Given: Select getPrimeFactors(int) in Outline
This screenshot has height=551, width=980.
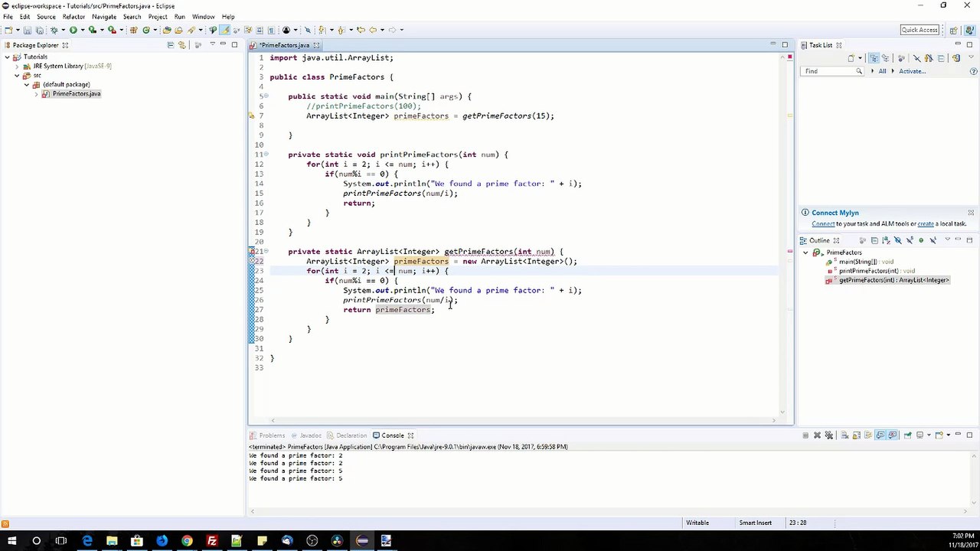Looking at the screenshot, I should click(887, 280).
